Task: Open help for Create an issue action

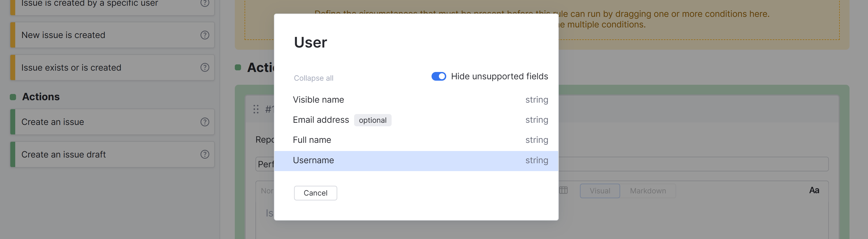Action: point(205,122)
